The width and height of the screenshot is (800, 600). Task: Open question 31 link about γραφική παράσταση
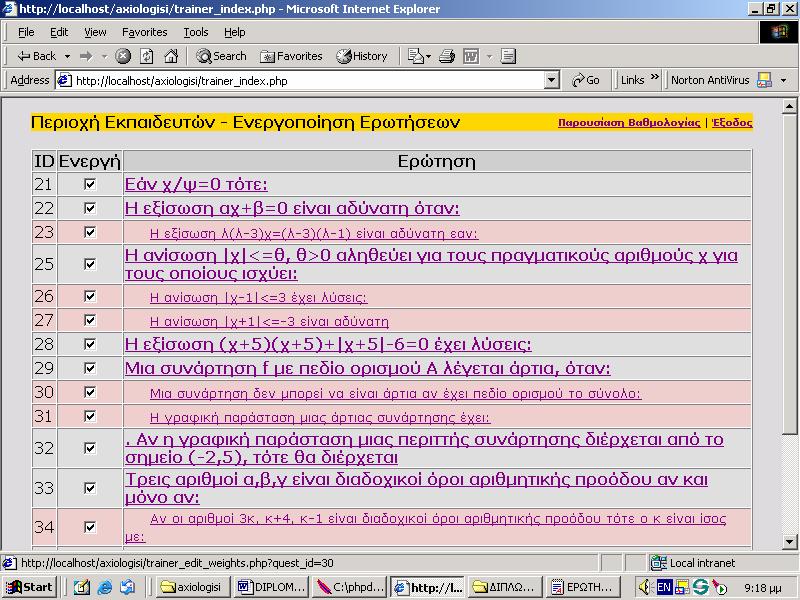[x=320, y=418]
